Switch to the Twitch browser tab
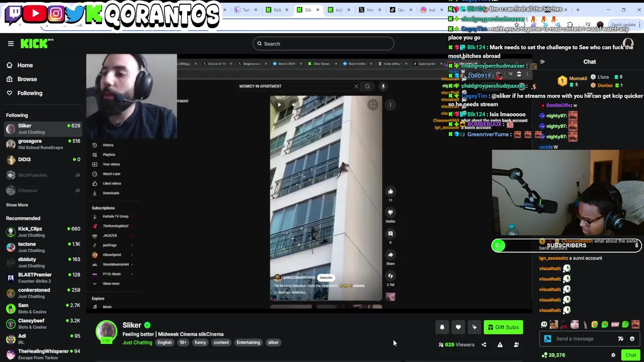This screenshot has height=362, width=644. [x=247, y=10]
